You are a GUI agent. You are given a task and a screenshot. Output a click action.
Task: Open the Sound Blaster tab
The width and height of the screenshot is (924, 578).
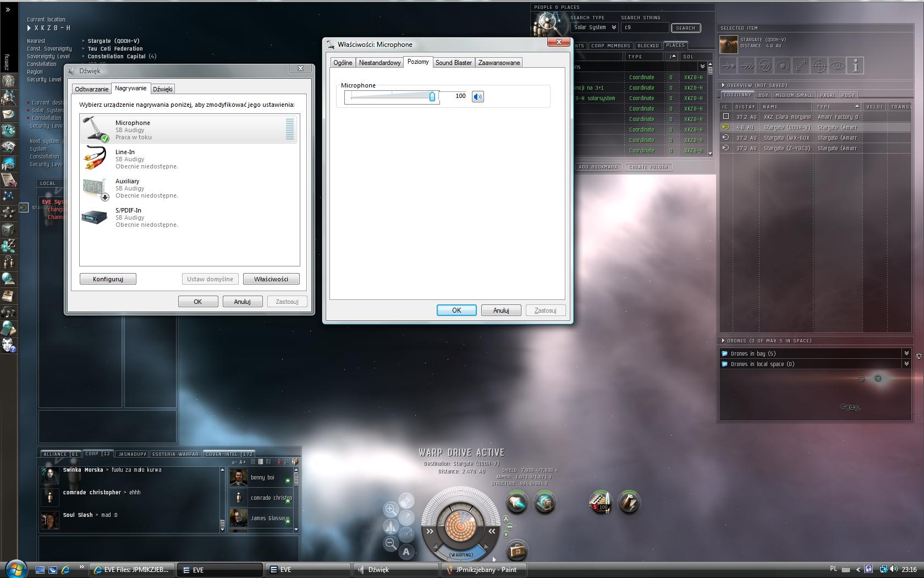click(454, 63)
